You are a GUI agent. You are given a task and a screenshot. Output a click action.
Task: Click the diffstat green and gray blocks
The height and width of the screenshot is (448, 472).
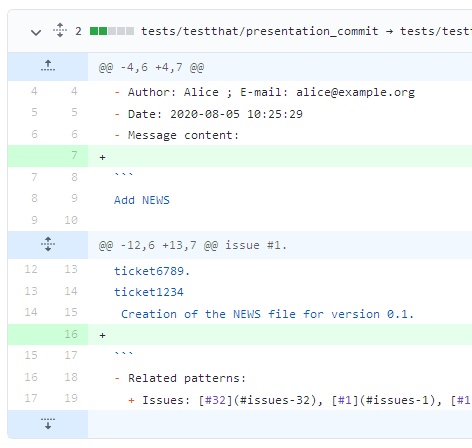click(112, 31)
